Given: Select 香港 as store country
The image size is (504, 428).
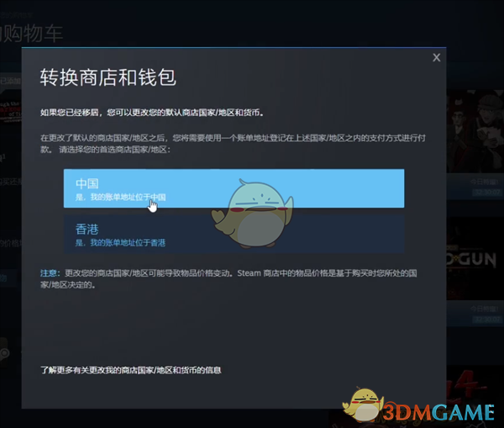Looking at the screenshot, I should coord(234,234).
